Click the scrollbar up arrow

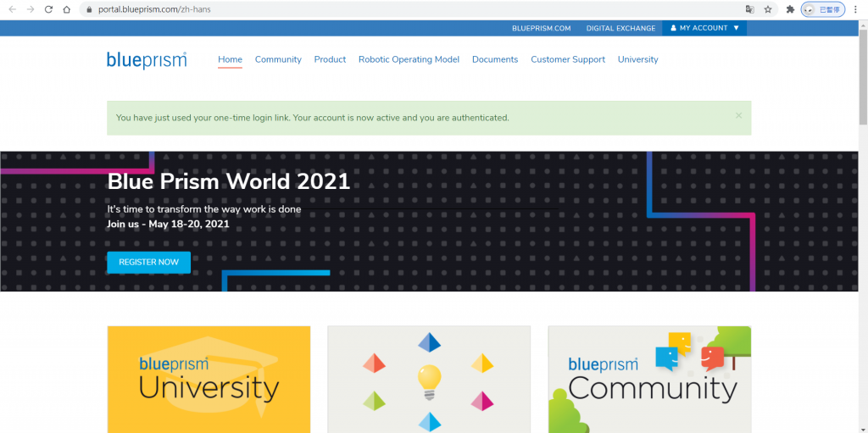863,24
